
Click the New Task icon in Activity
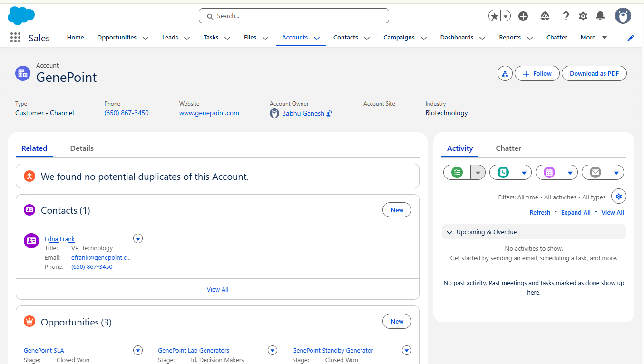457,172
